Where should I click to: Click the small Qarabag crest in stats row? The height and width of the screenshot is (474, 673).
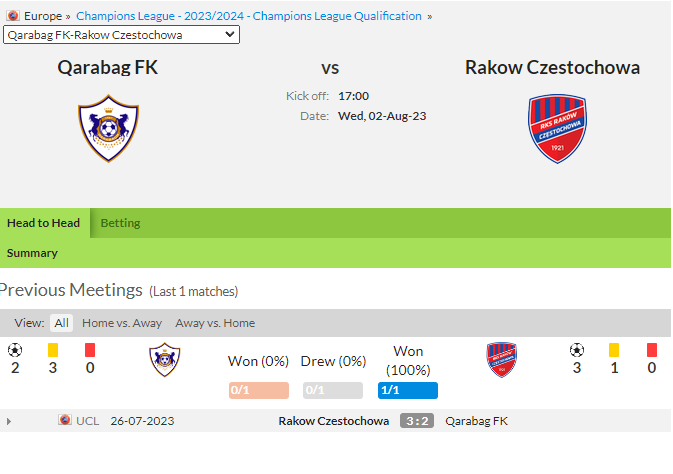164,360
